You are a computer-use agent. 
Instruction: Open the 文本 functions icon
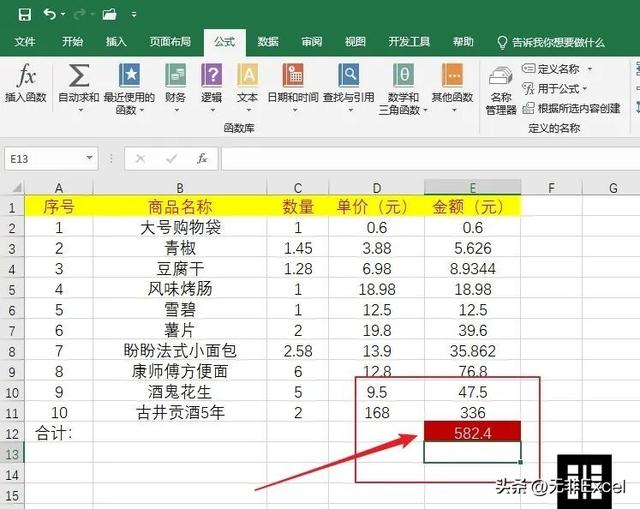pos(247,75)
